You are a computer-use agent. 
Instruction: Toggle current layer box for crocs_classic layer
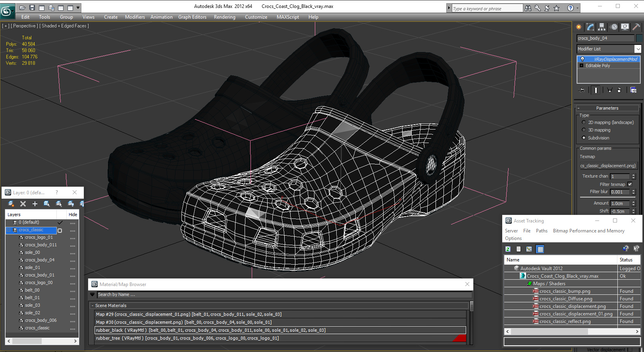[x=60, y=230]
